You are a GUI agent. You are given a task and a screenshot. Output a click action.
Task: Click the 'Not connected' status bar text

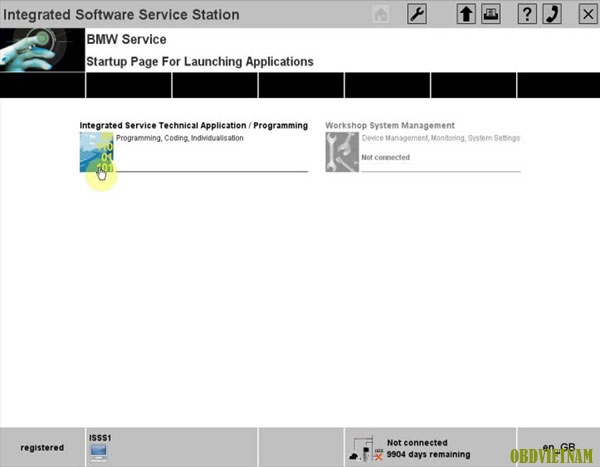[417, 443]
